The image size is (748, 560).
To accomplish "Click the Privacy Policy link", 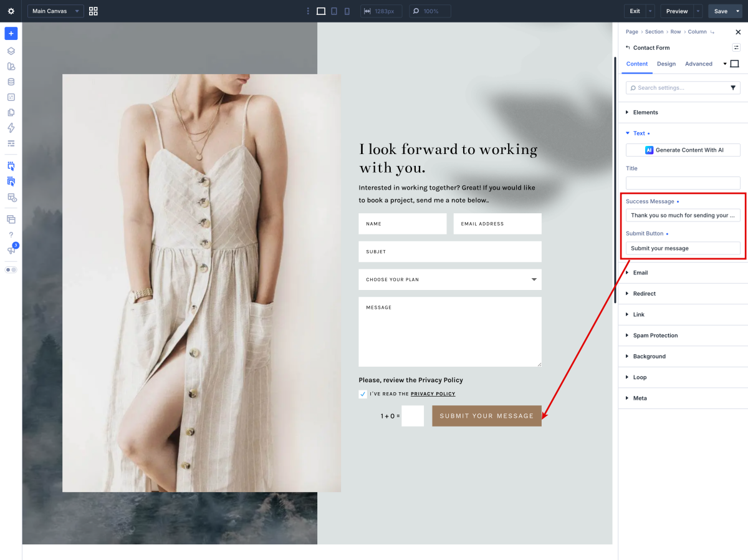I will pyautogui.click(x=433, y=394).
